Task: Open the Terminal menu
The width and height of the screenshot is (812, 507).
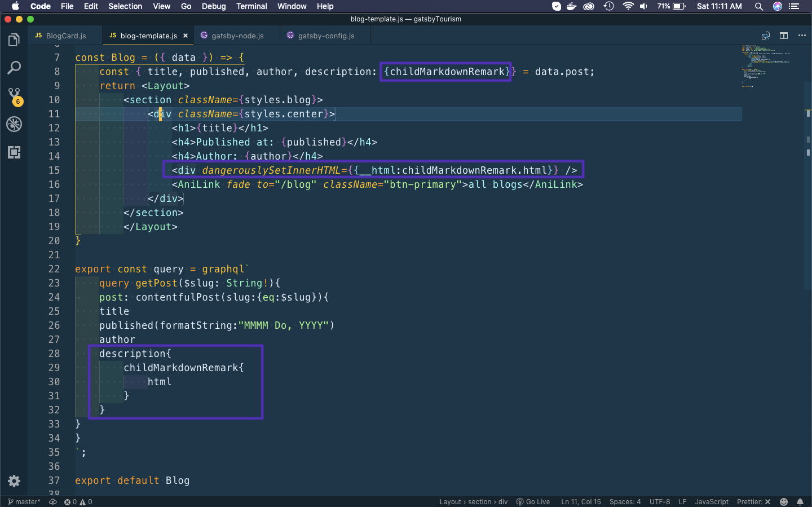Action: point(251,6)
